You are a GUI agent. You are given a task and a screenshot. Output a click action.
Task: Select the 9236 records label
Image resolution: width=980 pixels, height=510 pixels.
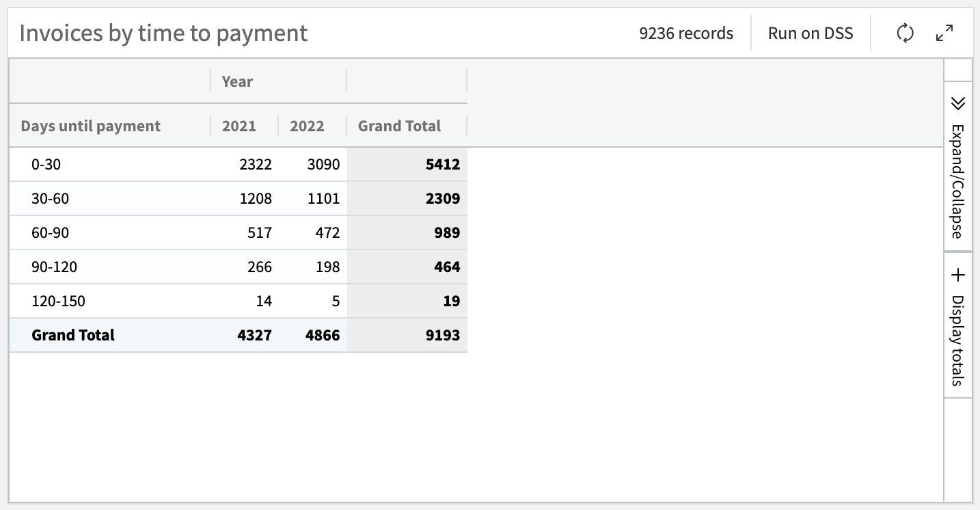coord(685,32)
